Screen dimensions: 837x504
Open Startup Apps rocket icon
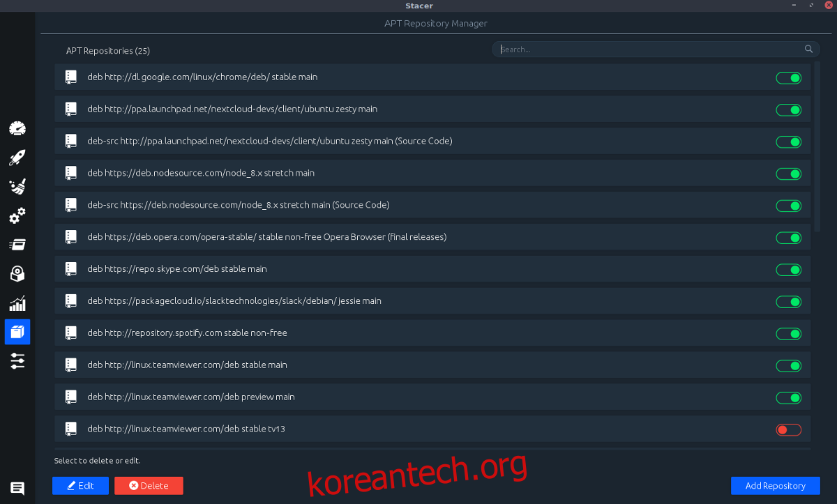click(17, 158)
